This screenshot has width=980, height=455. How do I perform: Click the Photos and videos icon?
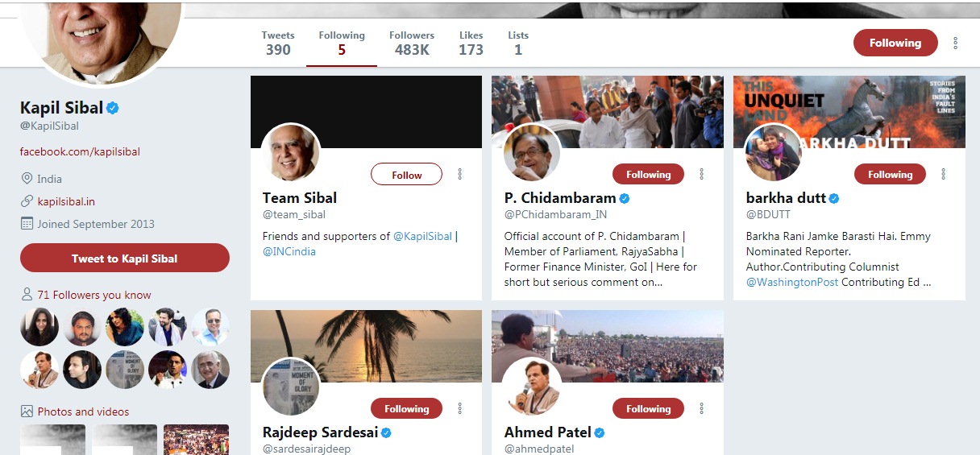coord(27,412)
